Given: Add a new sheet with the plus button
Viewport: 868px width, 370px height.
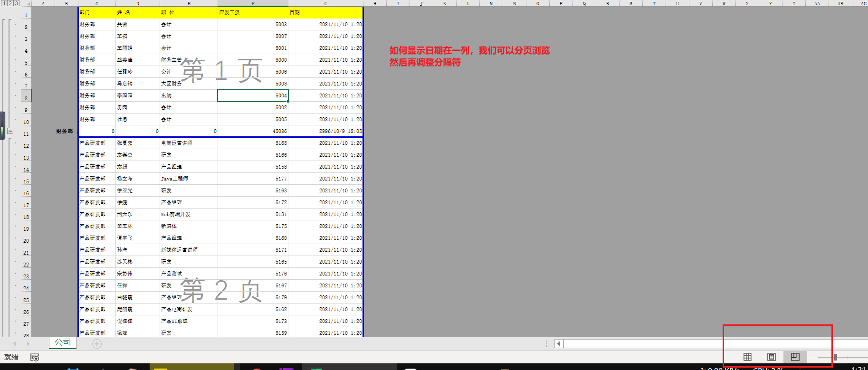Looking at the screenshot, I should 97,343.
